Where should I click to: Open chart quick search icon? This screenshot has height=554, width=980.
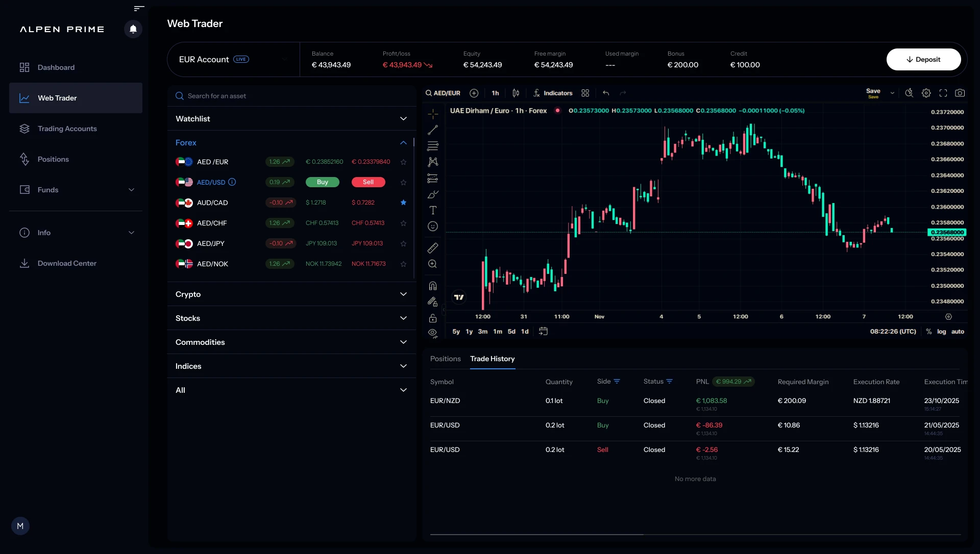click(909, 93)
